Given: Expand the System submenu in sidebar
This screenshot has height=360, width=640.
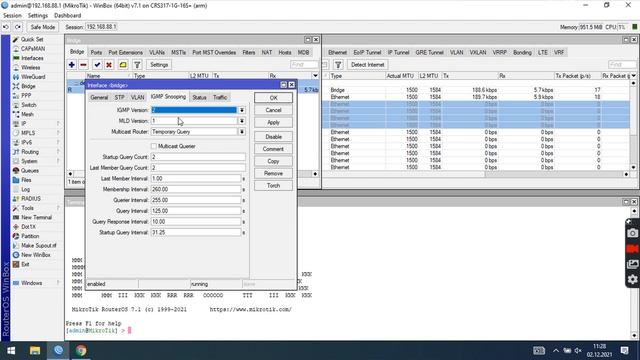Looking at the screenshot, I should (58, 161).
